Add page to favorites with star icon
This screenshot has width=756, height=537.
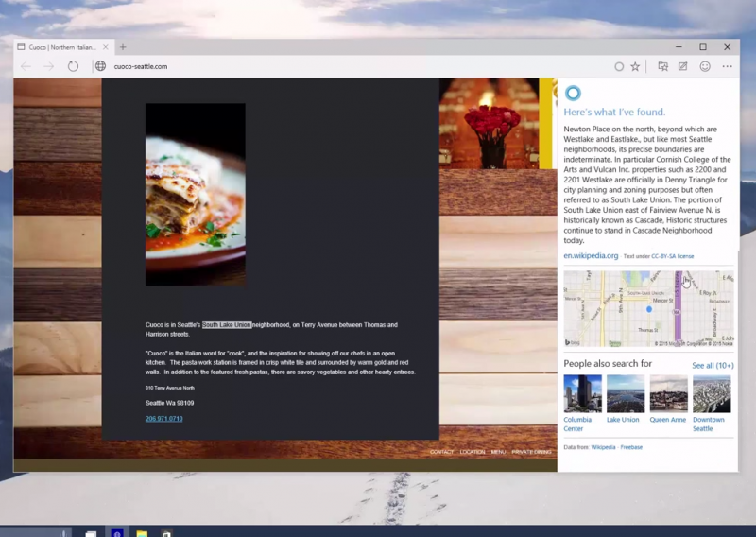(635, 66)
